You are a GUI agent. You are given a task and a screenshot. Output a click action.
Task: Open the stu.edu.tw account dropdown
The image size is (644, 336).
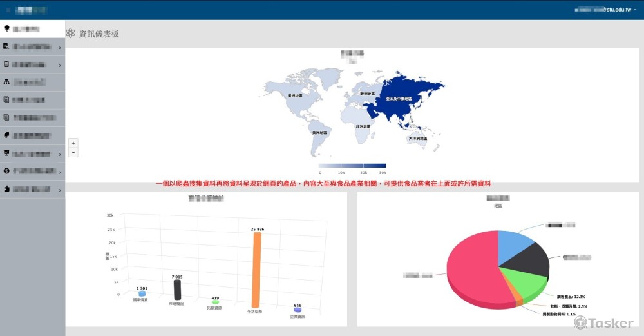coord(605,10)
